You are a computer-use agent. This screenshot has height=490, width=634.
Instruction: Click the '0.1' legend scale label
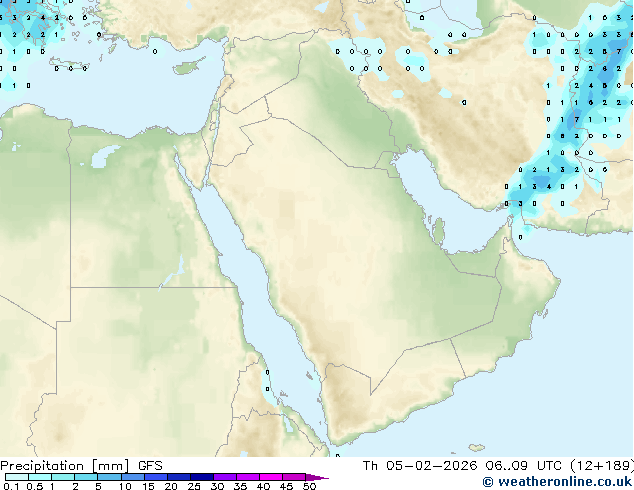11,486
